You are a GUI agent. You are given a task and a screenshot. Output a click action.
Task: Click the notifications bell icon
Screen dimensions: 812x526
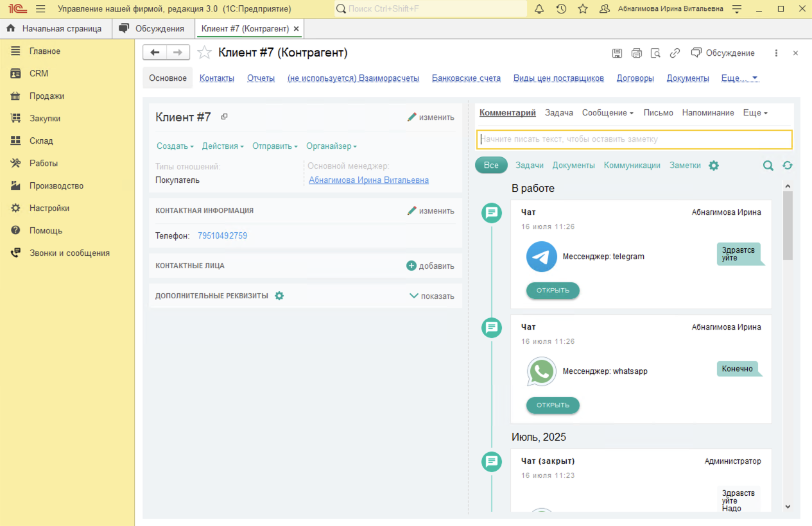click(539, 9)
